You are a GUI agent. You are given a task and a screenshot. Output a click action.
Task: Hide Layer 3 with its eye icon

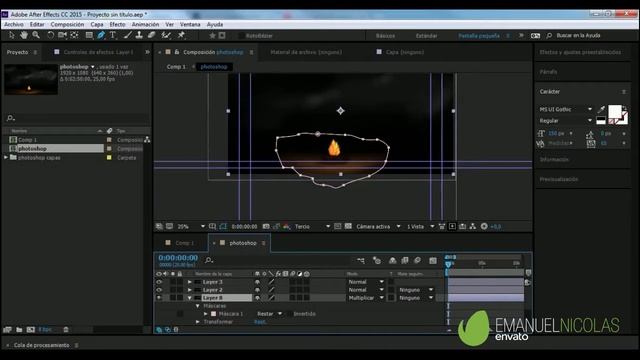coord(159,282)
